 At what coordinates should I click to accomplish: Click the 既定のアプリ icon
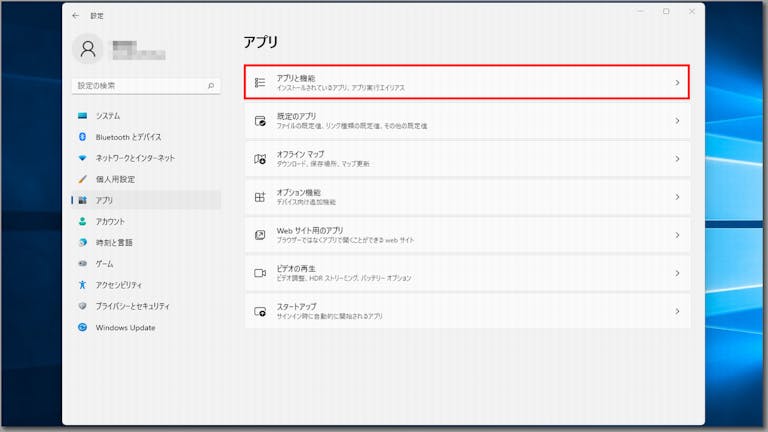point(260,121)
